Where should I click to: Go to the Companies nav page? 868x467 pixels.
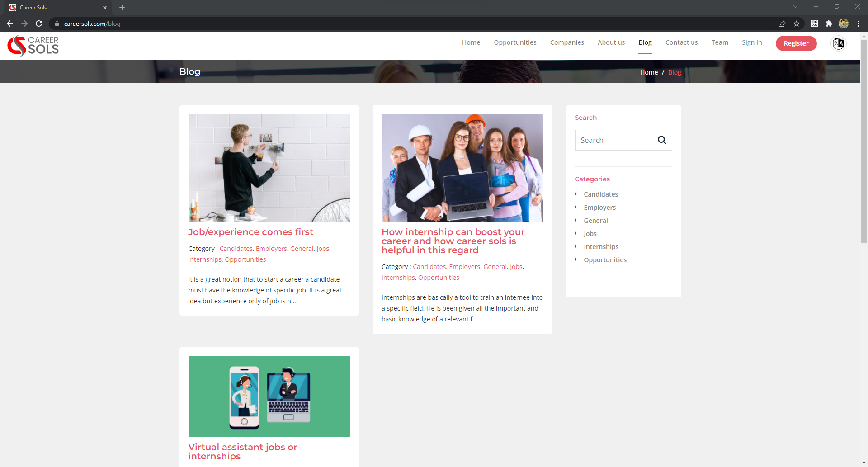[567, 42]
